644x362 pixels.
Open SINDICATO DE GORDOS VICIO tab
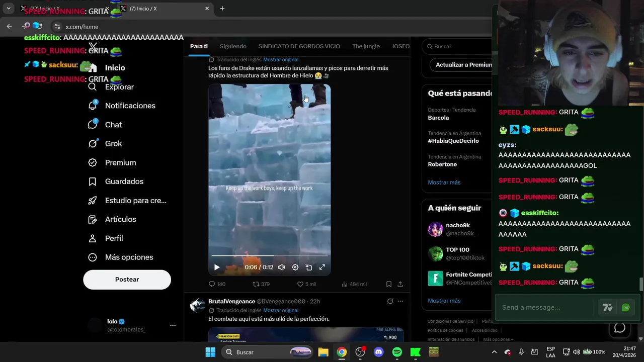pos(299,46)
